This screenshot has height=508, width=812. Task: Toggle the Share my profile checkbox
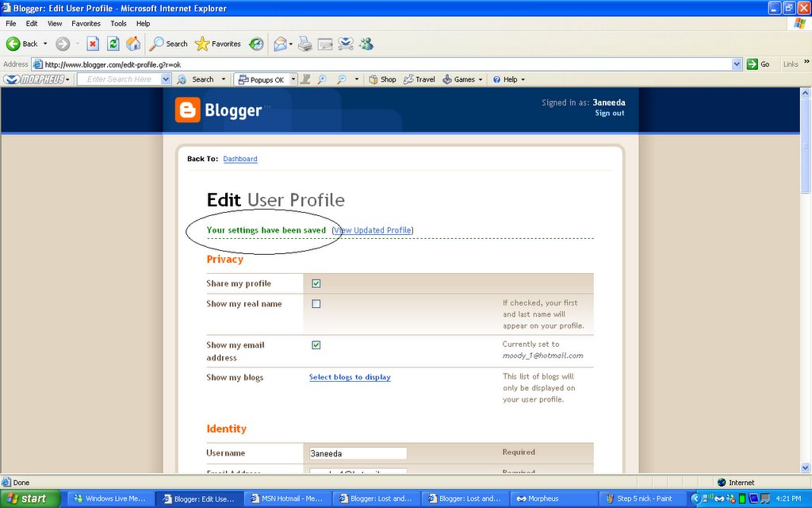[316, 283]
